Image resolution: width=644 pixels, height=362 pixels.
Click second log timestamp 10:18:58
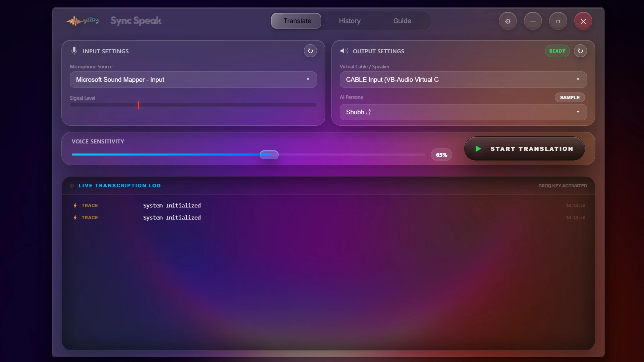click(x=575, y=218)
